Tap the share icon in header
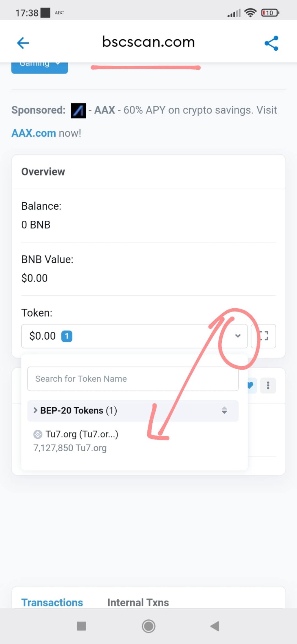Screen dimensions: 297x644 271,43
